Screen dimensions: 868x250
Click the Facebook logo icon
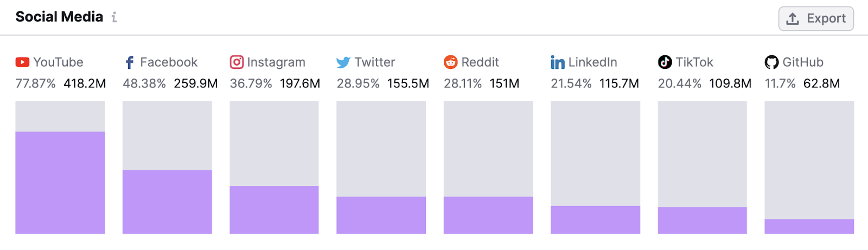point(130,62)
